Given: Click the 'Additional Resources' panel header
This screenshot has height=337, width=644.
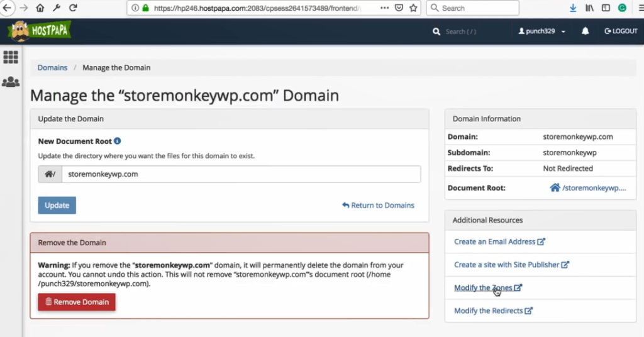Looking at the screenshot, I should (x=540, y=221).
